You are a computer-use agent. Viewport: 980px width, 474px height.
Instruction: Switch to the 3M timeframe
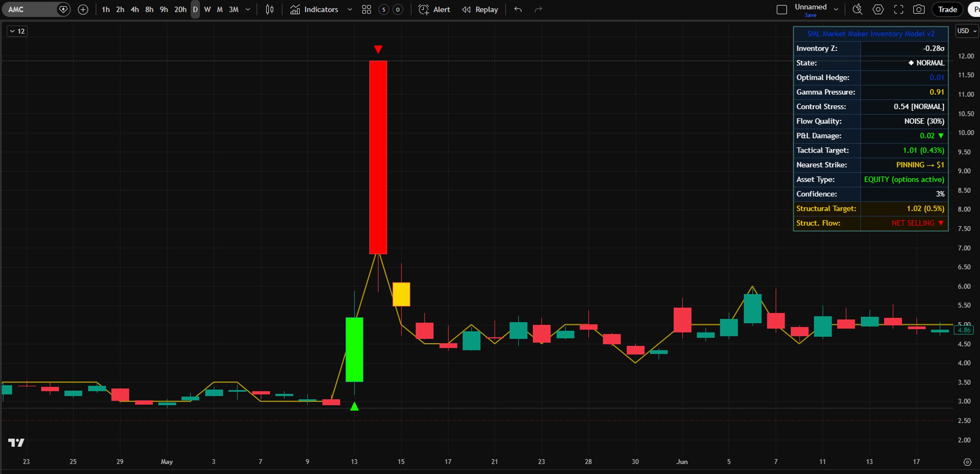[x=234, y=10]
